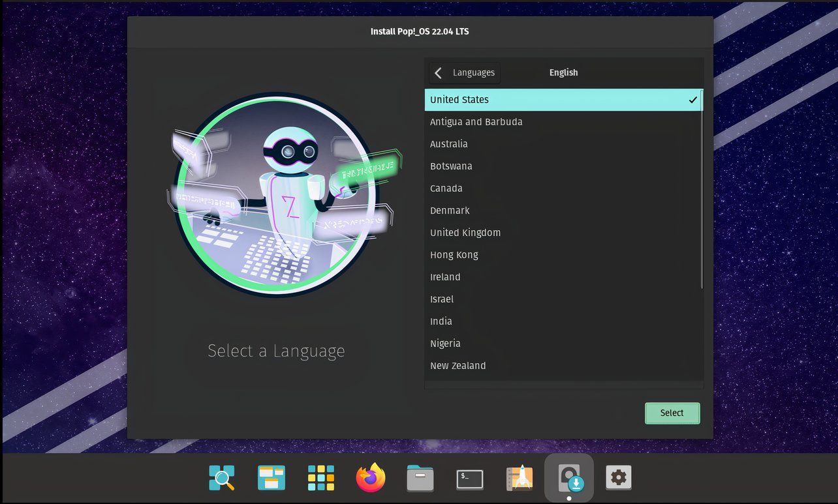The width and height of the screenshot is (838, 504).
Task: Click the active Pop!_OS installer dock icon
Action: 568,477
